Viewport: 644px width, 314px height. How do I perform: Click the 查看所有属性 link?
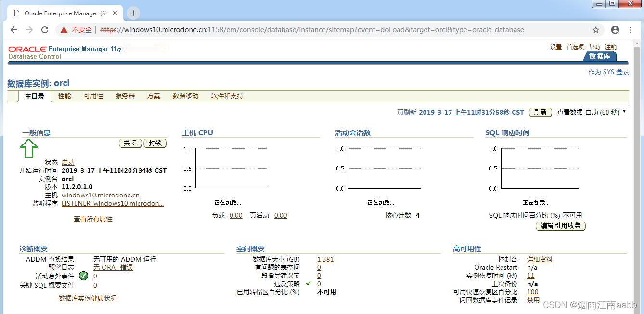[93, 219]
